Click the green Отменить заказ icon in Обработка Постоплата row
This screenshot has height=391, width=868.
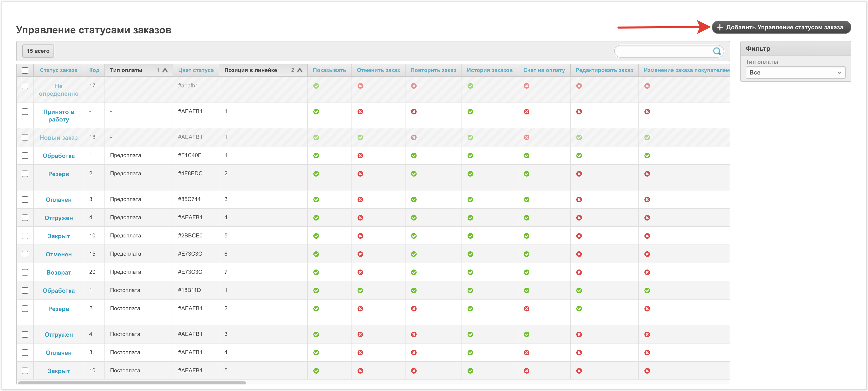point(360,290)
